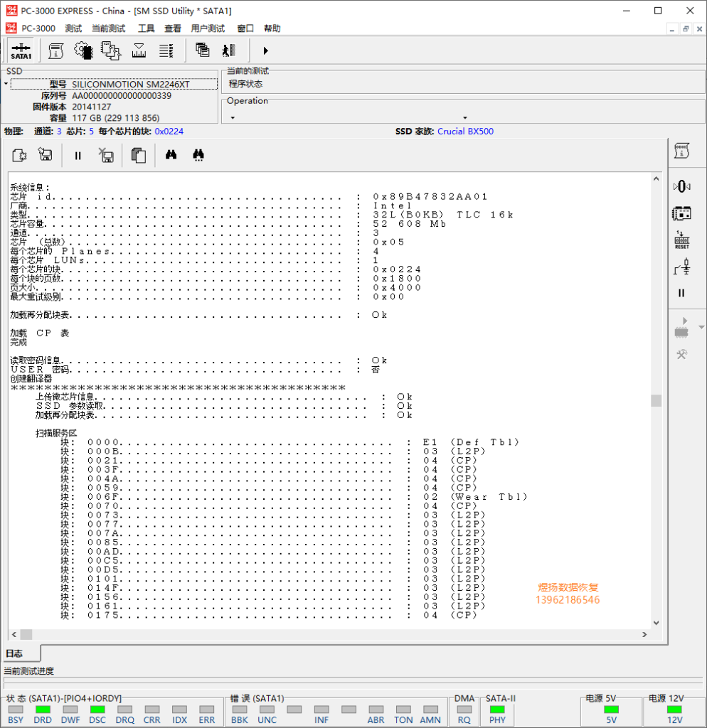Click the RQ DMA indicator
Image resolution: width=707 pixels, height=728 pixels.
coord(464,710)
